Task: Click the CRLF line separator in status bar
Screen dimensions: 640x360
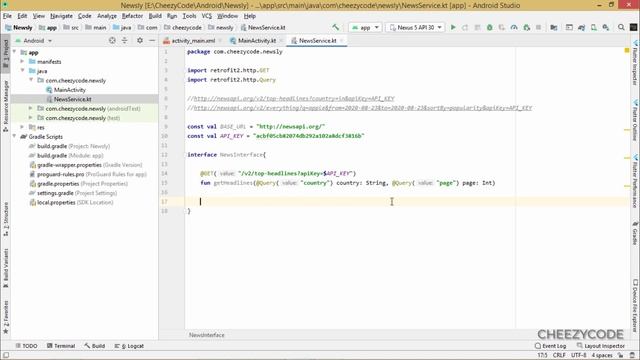Action: click(559, 355)
